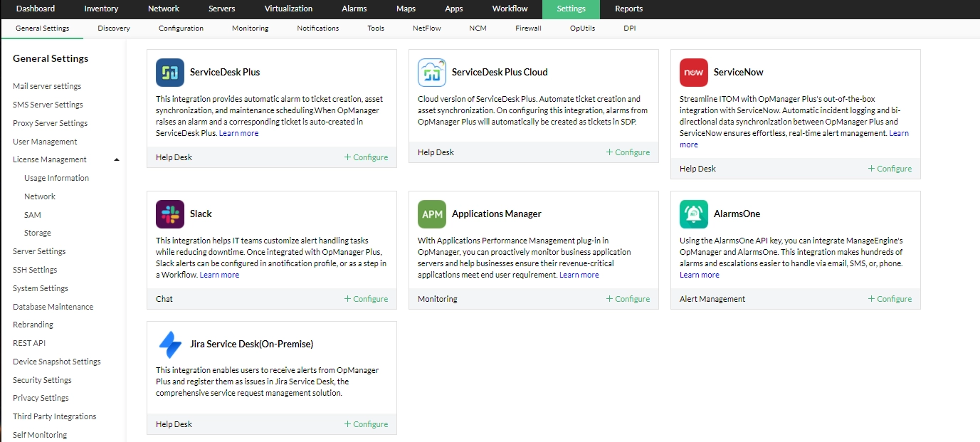This screenshot has height=442, width=980.
Task: Open Proxy Server Settings in sidebar
Action: [50, 123]
